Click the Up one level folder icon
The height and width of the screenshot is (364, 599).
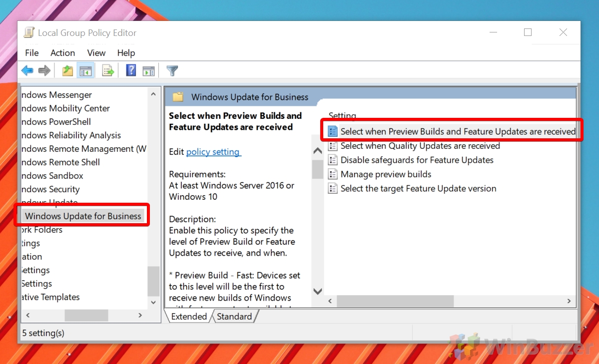(67, 71)
